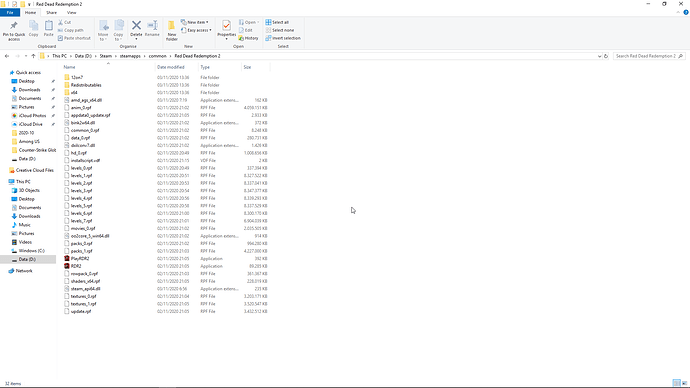Image resolution: width=690 pixels, height=388 pixels.
Task: Click Select all in ribbon
Action: click(277, 22)
